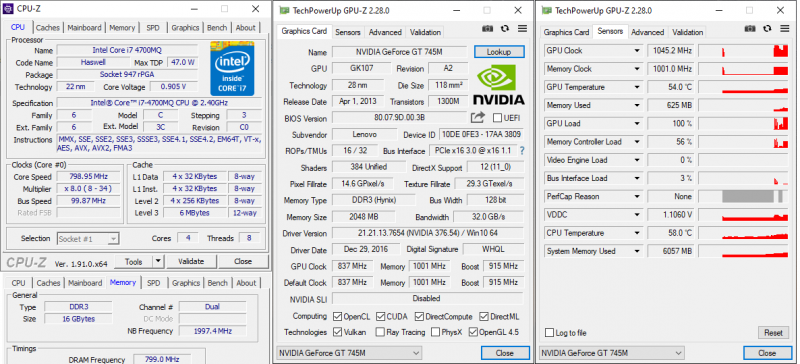
Task: Toggle the OpenCL checkbox
Action: [337, 317]
